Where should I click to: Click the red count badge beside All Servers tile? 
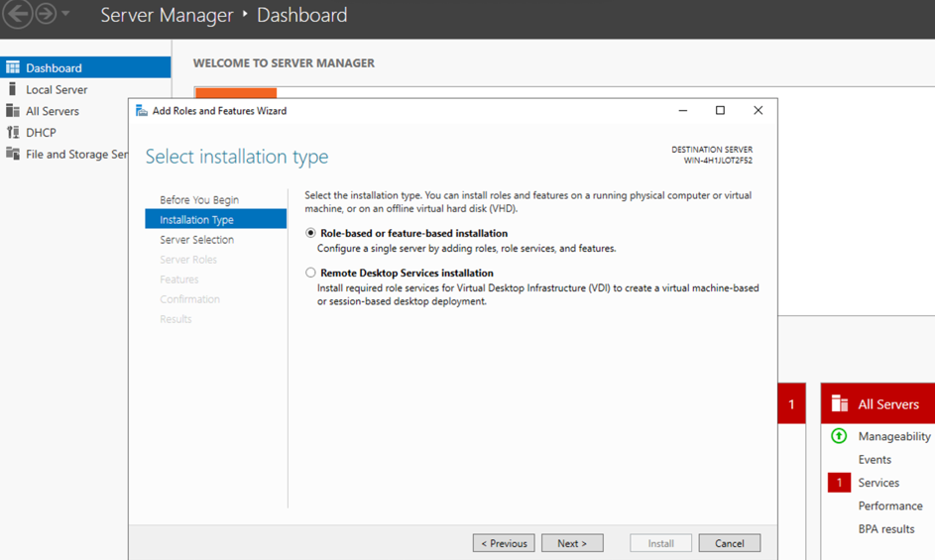click(791, 403)
